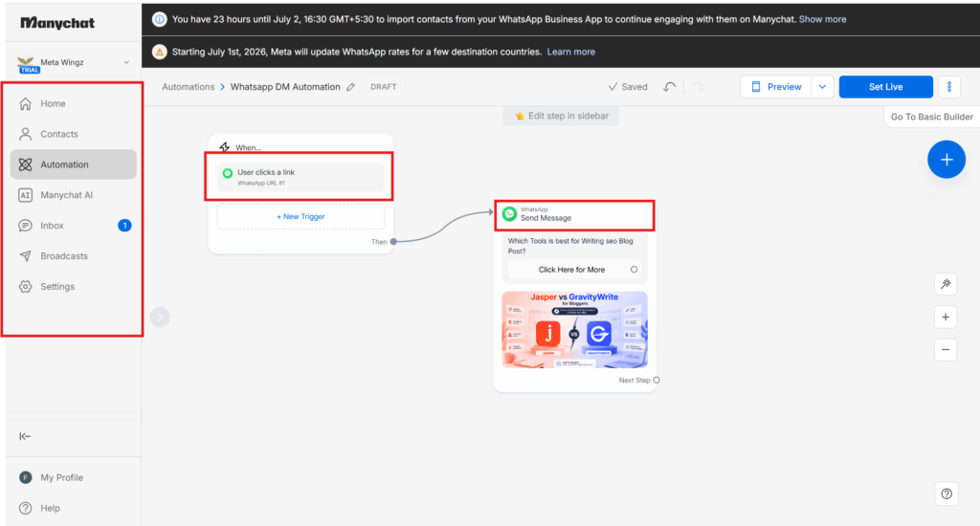Open the Contacts page
Screen dimensions: 980x526
click(73, 134)
